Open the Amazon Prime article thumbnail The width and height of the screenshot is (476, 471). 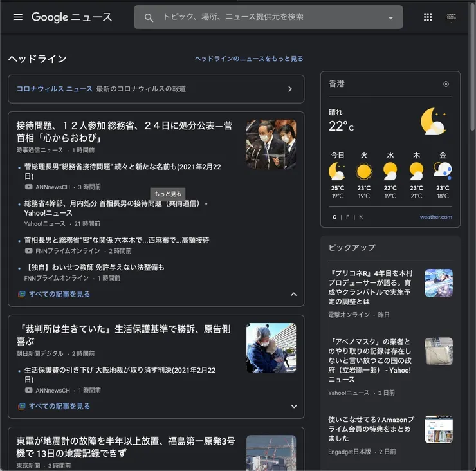click(439, 429)
